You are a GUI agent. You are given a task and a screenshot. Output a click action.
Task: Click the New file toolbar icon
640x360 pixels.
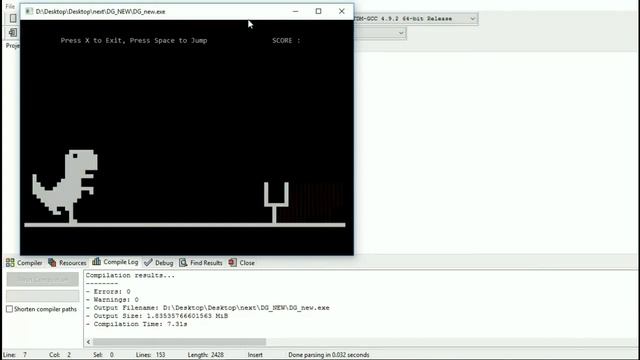[x=13, y=18]
